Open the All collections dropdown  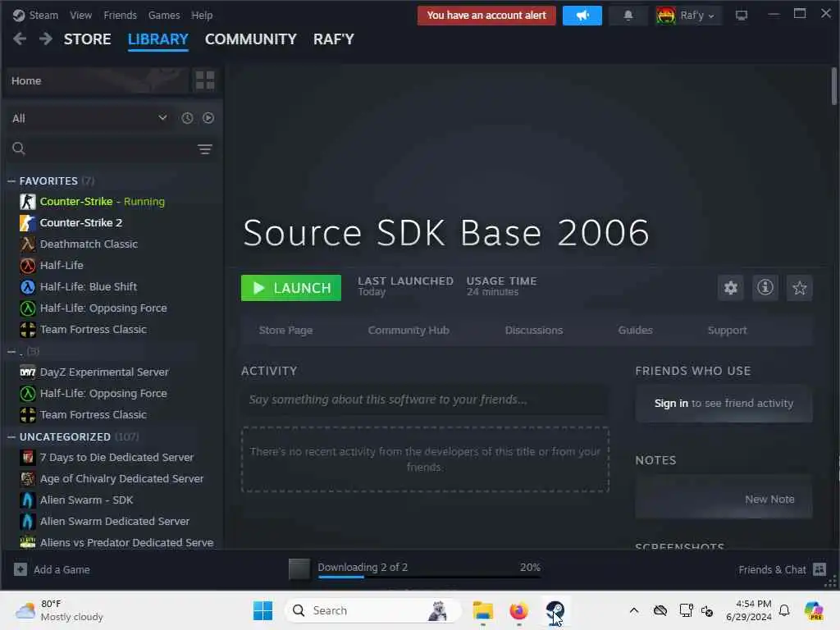[90, 118]
